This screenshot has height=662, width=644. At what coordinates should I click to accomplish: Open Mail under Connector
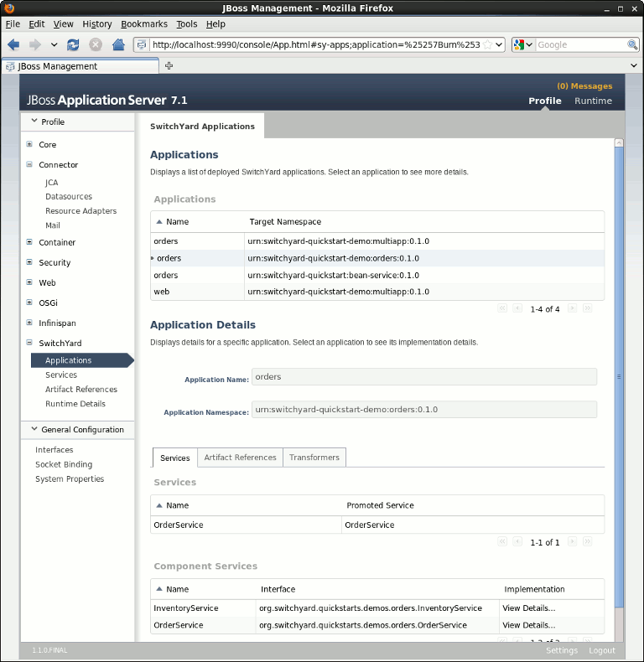pyautogui.click(x=52, y=225)
